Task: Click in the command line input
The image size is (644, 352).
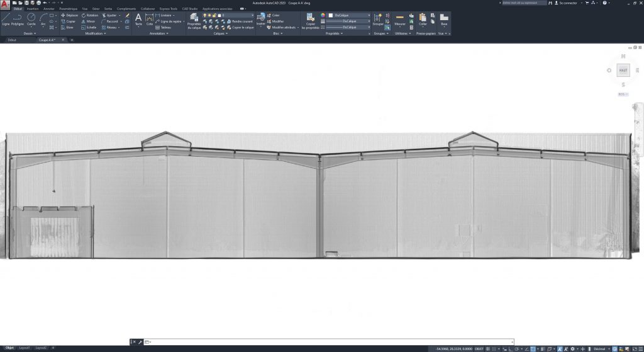Action: (x=328, y=342)
